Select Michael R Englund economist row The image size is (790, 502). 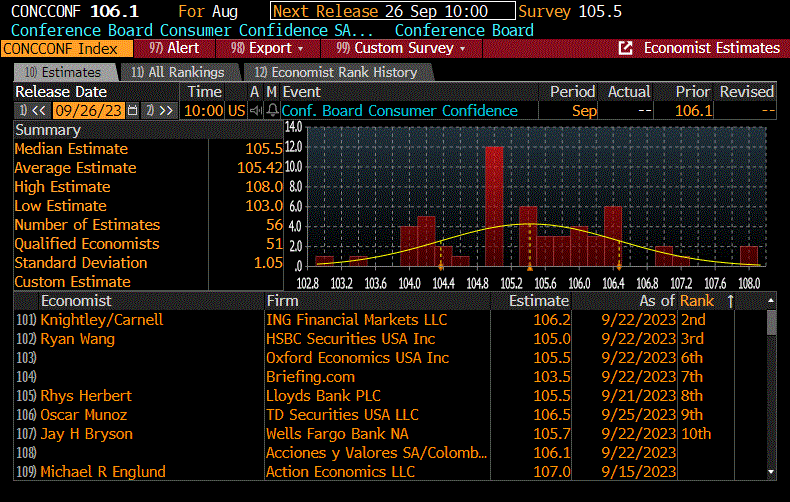394,472
